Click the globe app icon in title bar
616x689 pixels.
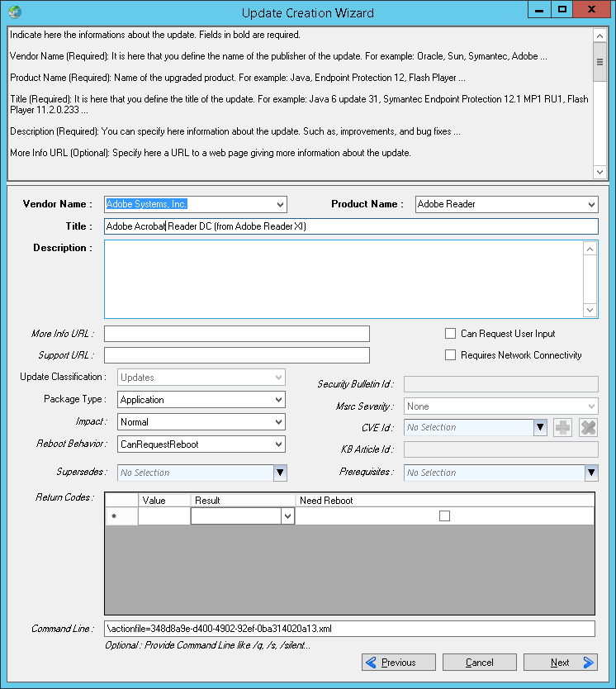pyautogui.click(x=15, y=12)
